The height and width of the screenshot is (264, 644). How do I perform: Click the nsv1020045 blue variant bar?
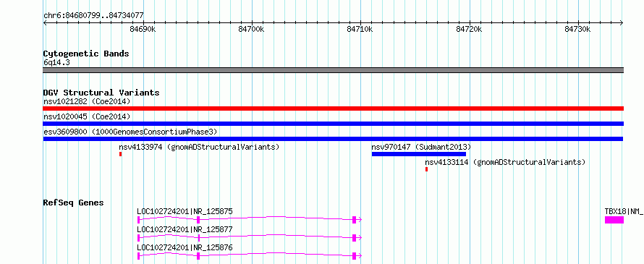click(333, 124)
